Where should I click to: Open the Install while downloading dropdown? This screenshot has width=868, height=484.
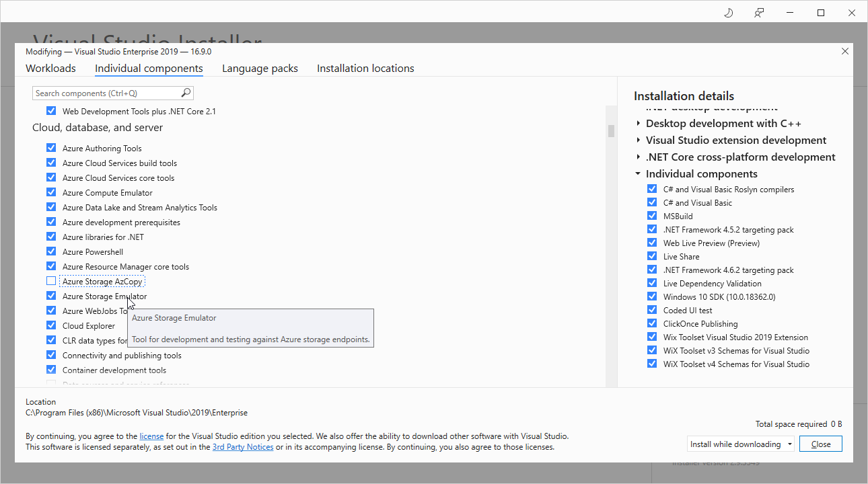741,444
